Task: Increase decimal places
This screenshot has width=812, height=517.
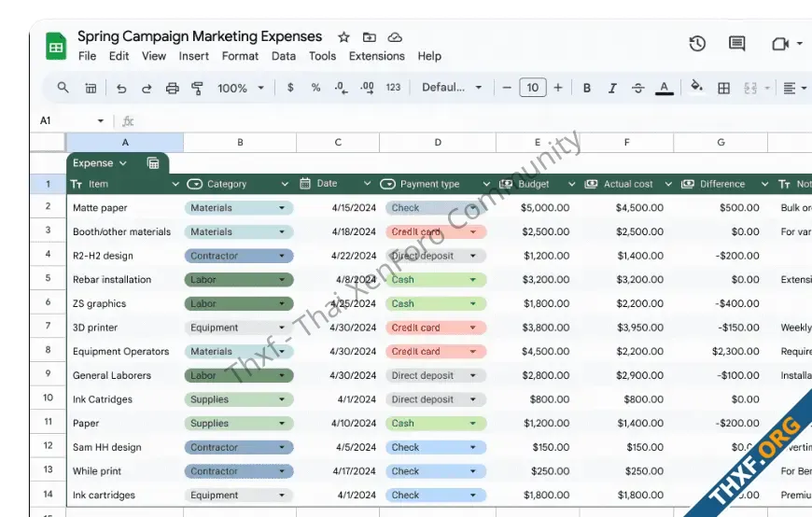Action: [367, 88]
